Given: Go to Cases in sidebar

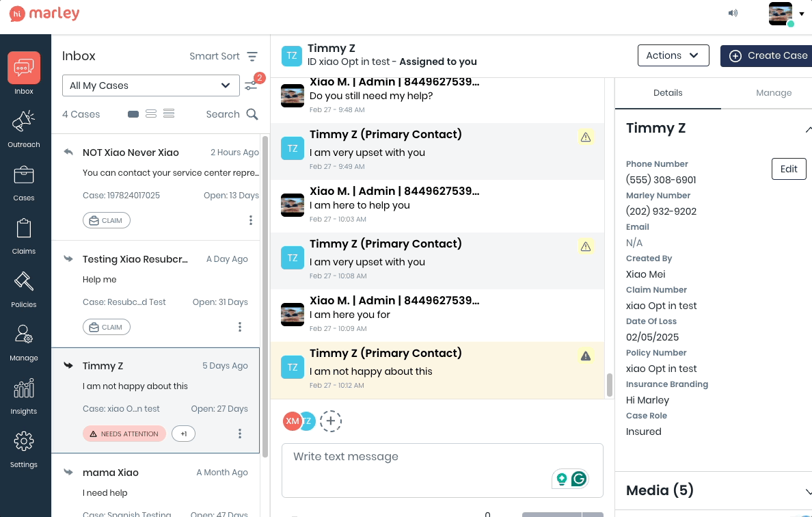Looking at the screenshot, I should click(x=24, y=176).
